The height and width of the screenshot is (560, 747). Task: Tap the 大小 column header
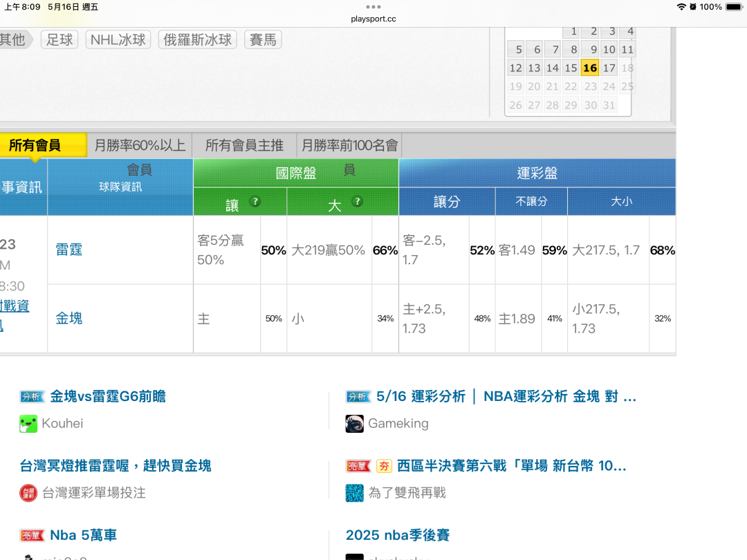622,201
